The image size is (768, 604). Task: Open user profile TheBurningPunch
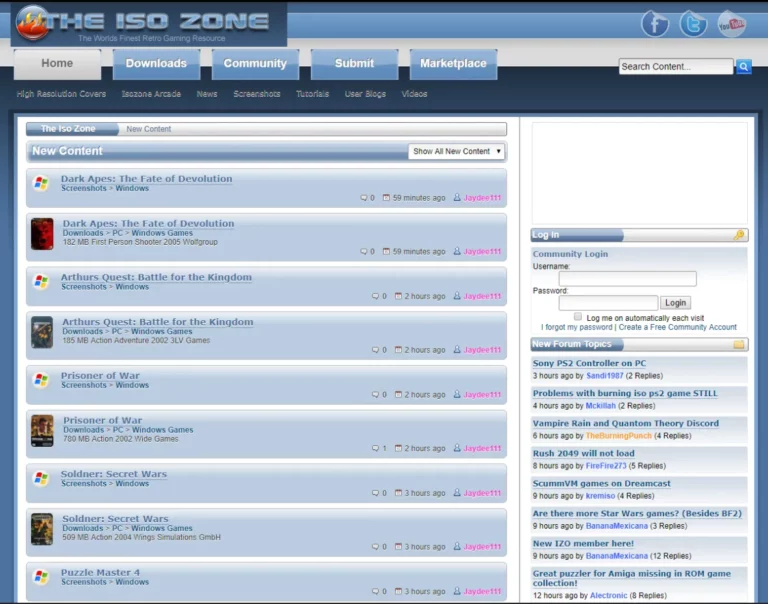(619, 436)
